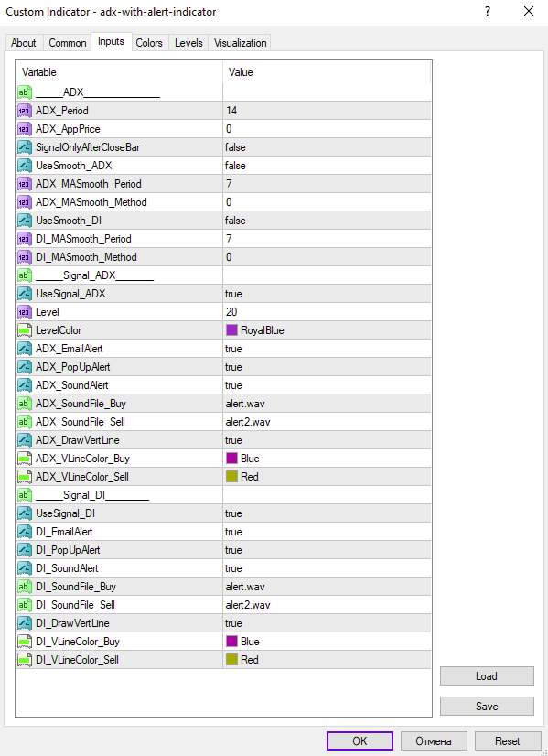Click the color icon beside DI_VLineColor_Sell
548x756 pixels.
(x=25, y=660)
